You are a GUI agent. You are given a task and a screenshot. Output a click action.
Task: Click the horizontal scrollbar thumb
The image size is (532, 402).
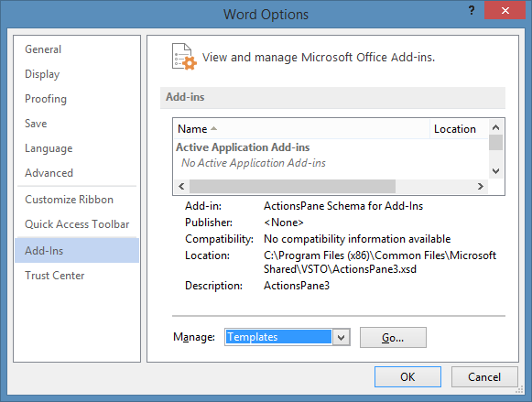tap(292, 186)
